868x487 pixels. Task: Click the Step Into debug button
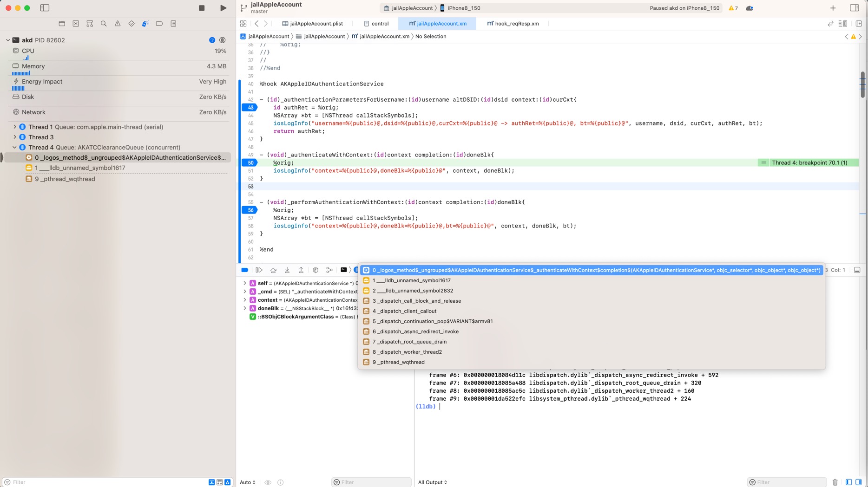pyautogui.click(x=287, y=270)
